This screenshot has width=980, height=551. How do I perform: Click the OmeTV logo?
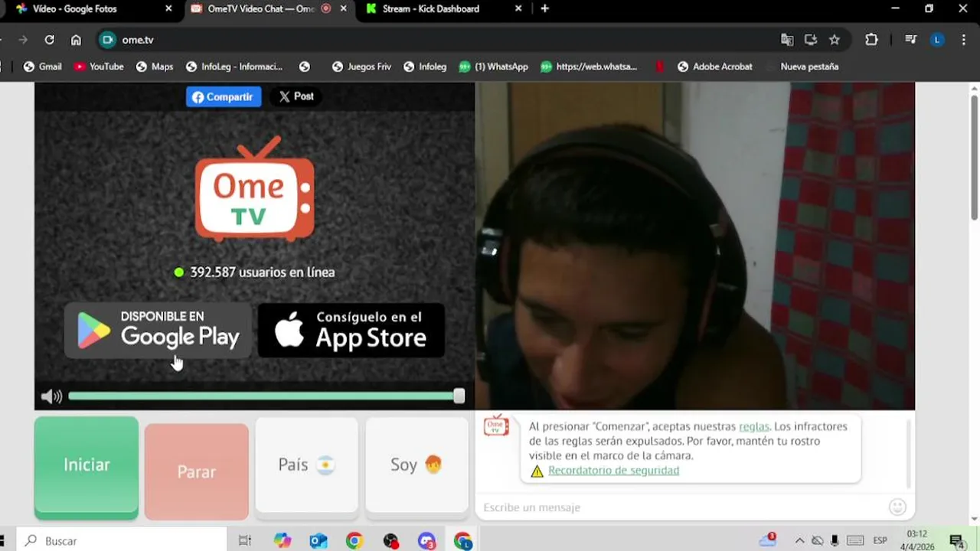(254, 188)
